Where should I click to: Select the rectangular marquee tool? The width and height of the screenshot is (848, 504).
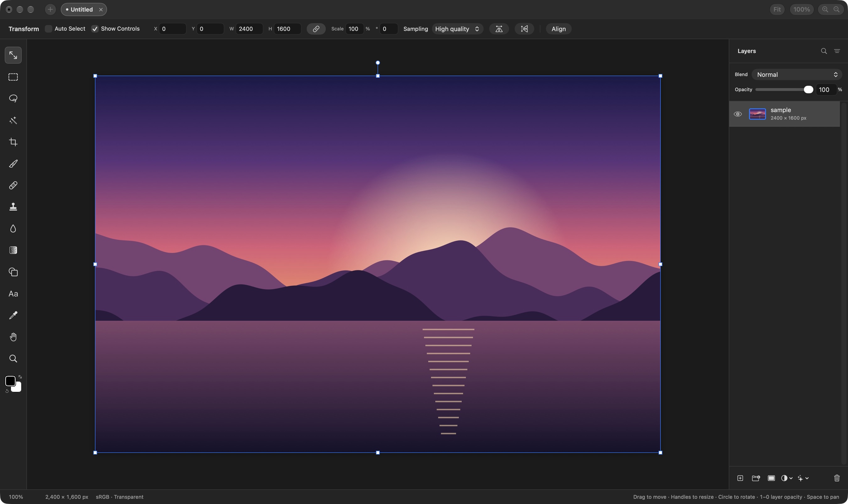[x=13, y=77]
